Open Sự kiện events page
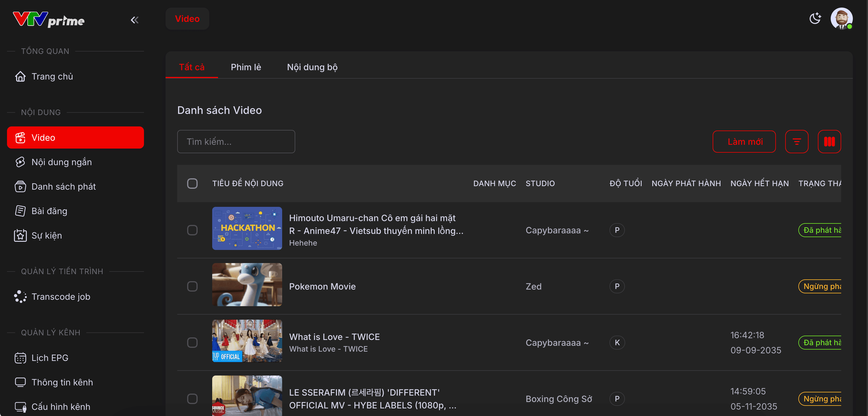The width and height of the screenshot is (868, 416). coord(47,235)
